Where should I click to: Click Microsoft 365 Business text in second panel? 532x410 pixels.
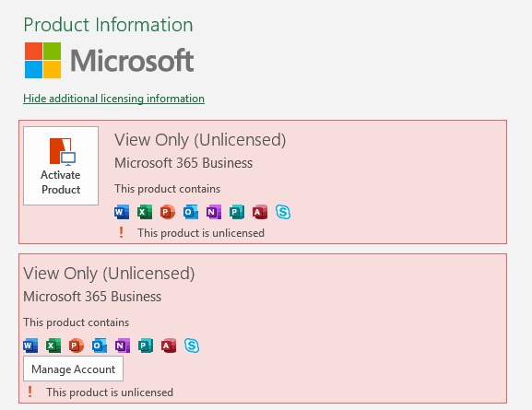coord(92,297)
